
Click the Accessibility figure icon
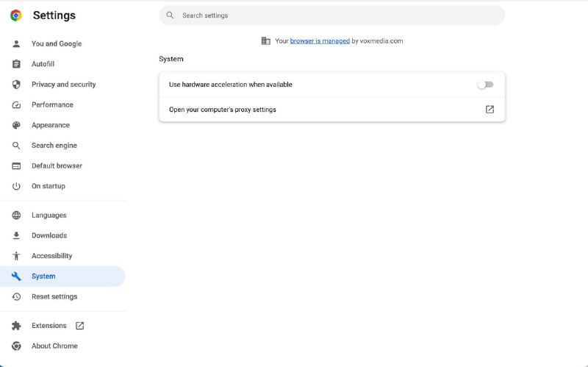point(16,256)
